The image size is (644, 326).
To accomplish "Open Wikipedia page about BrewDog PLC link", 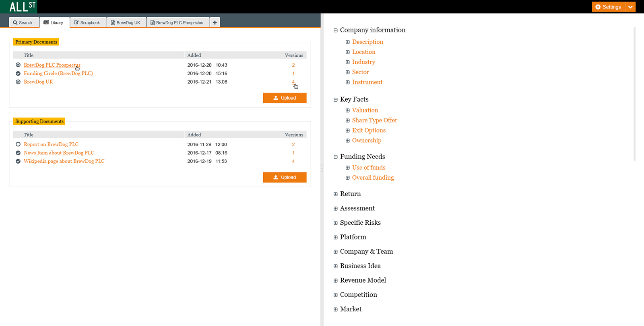I will click(64, 161).
